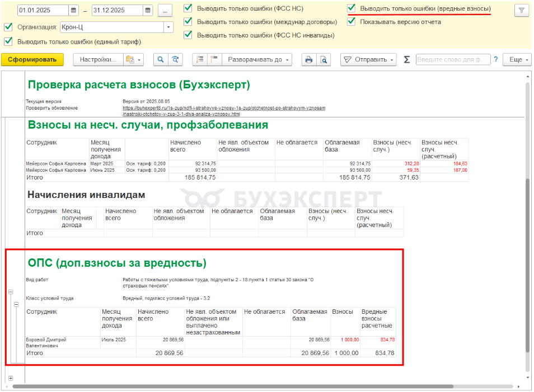Click the Организация field with Крон-Ц
Image resolution: width=534 pixels, height=392 pixels.
[113, 27]
